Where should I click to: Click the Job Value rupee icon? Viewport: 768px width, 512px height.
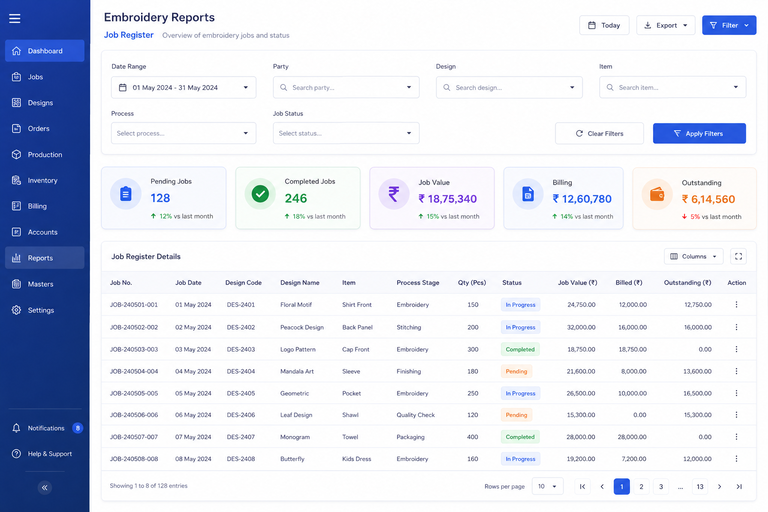click(x=394, y=194)
